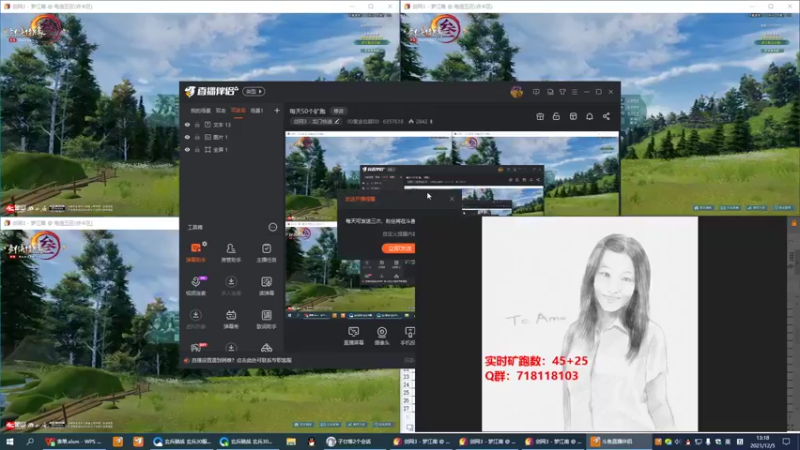Close the 发送开播提醒 popup dialog

452,199
